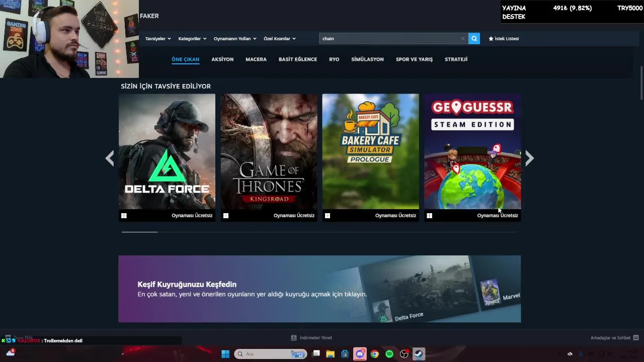Clear the search field with the X icon
Screen dimensions: 644x362
coord(462,39)
